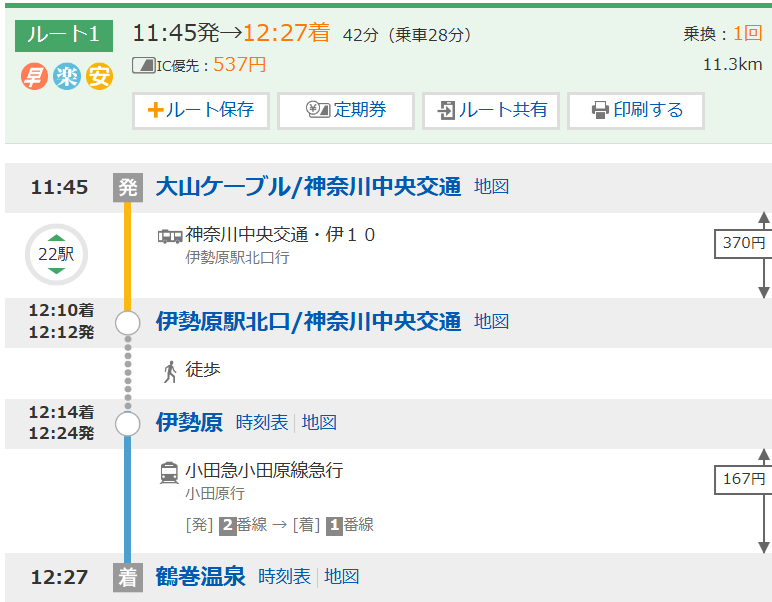This screenshot has width=772, height=602.
Task: Open 地図 map link for 大山ケーブル
Action: [x=491, y=187]
